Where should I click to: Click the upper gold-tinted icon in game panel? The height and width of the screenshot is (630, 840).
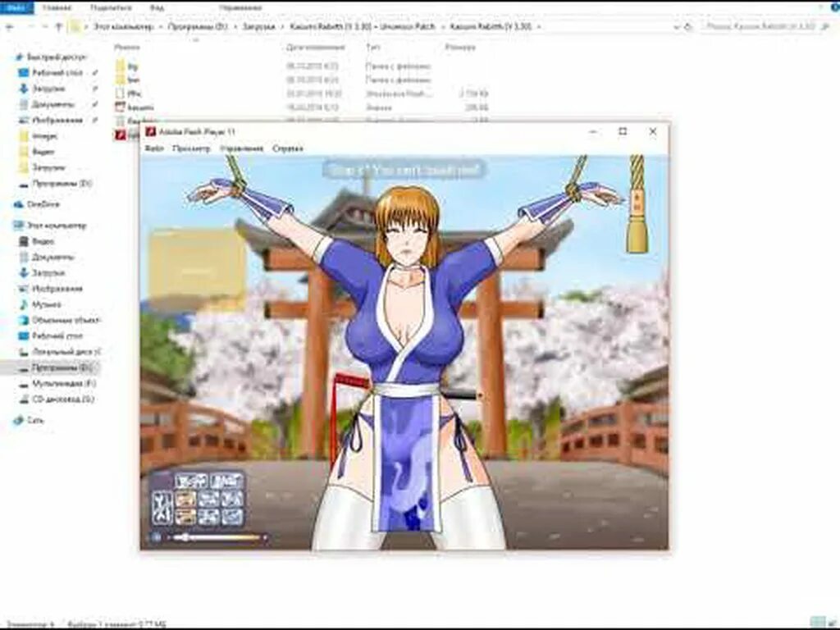(x=185, y=500)
